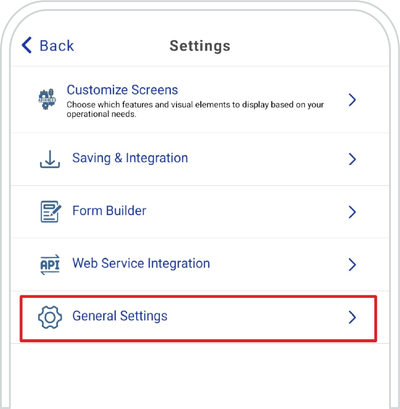The width and height of the screenshot is (400, 409).
Task: Click the Customize Screens description text
Action: [195, 109]
